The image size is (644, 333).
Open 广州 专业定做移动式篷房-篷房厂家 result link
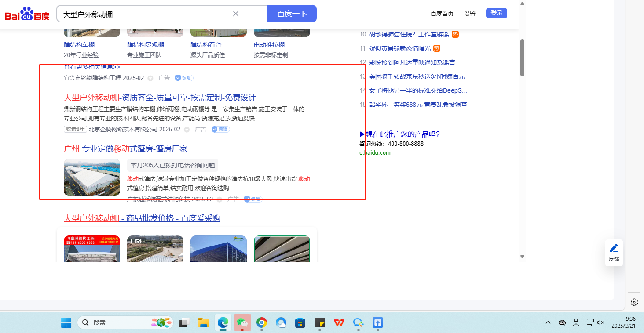125,149
